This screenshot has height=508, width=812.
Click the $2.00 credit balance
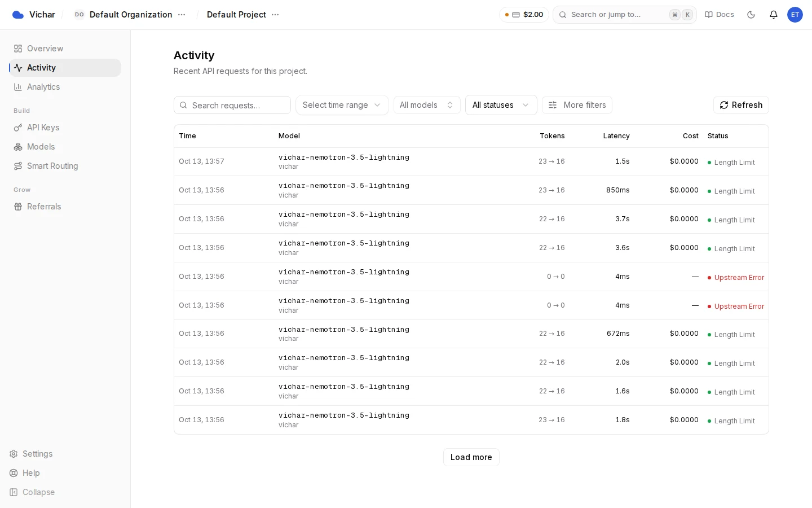pos(524,15)
